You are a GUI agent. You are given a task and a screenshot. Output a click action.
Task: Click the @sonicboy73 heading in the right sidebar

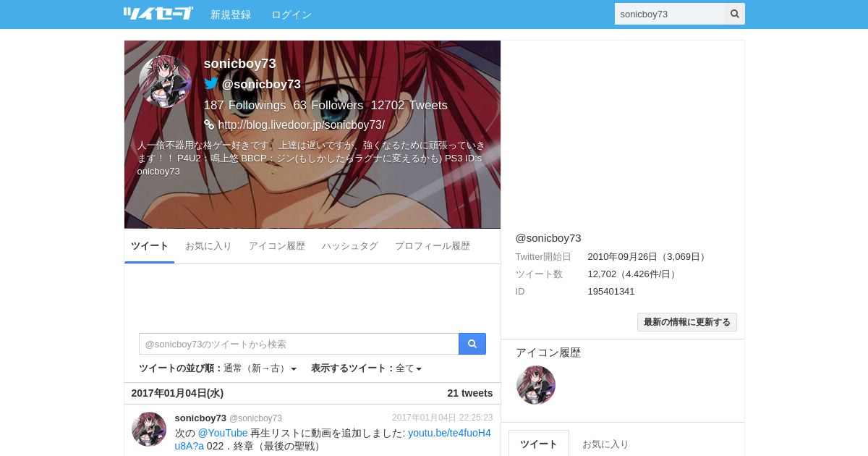pyautogui.click(x=548, y=238)
